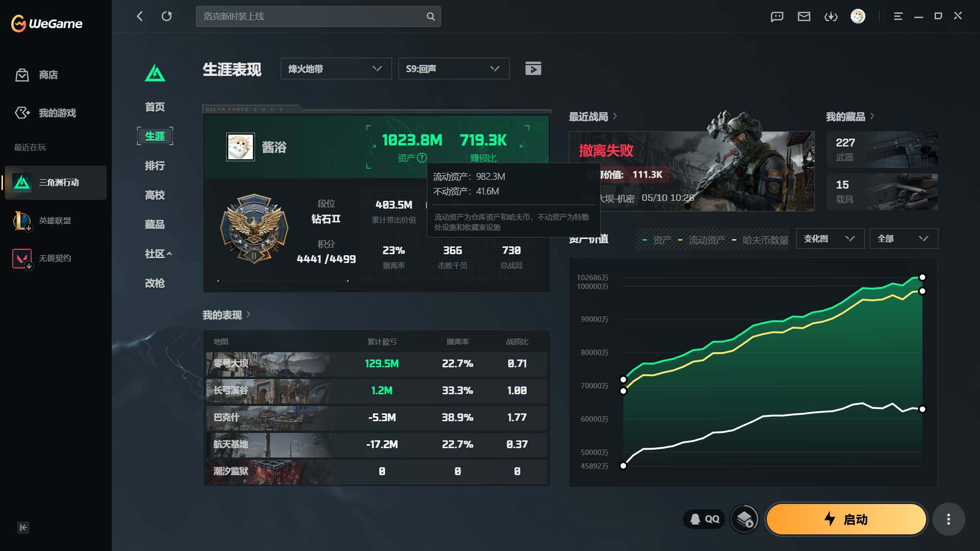Image resolution: width=980 pixels, height=551 pixels.
Task: Click the 1023.8M 资产 value
Action: pyautogui.click(x=412, y=141)
